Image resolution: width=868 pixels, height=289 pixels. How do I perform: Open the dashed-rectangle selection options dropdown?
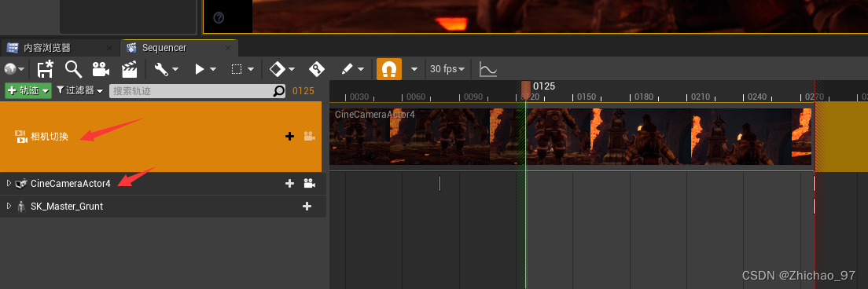coord(242,69)
